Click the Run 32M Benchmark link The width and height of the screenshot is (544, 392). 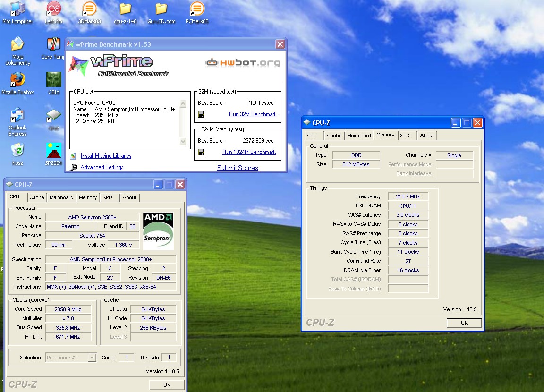[x=253, y=114]
